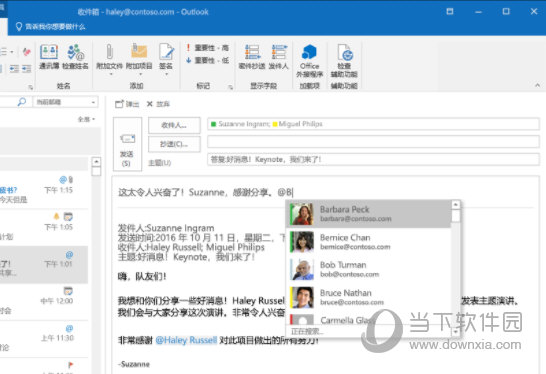Show the Bcc field (密件抄送)
Screen dimensions: 546x374
pos(252,56)
